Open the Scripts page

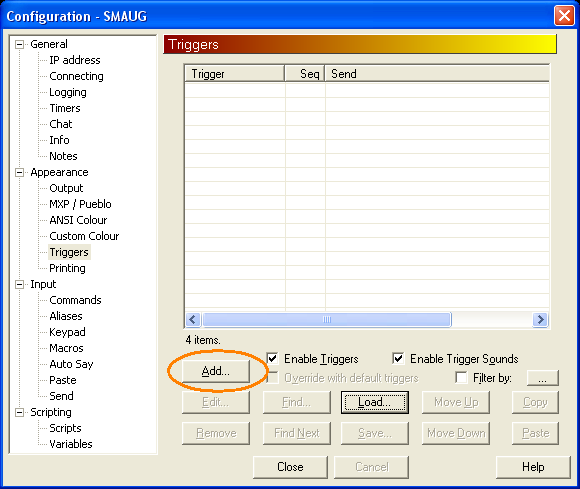pyautogui.click(x=65, y=428)
